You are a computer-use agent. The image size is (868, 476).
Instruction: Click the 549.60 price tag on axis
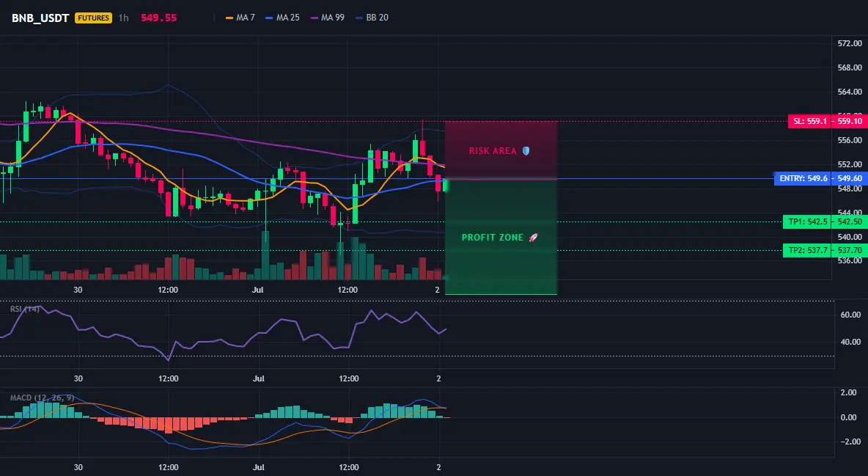[850, 178]
